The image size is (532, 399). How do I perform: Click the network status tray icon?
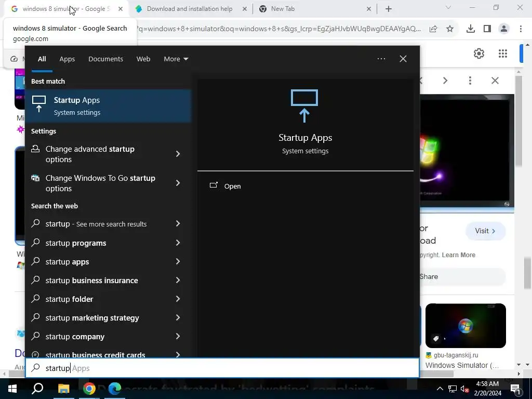pos(453,389)
